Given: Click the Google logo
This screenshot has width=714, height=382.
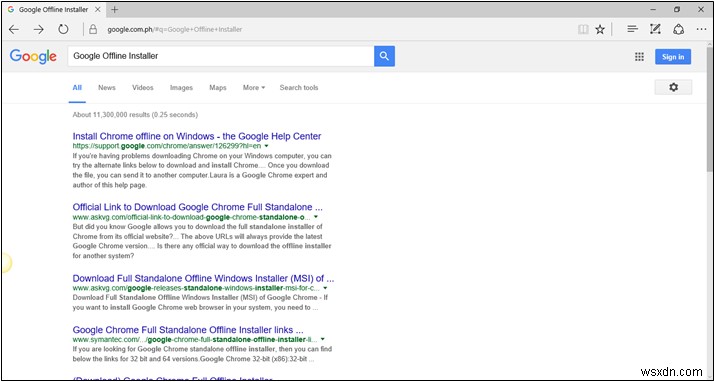Looking at the screenshot, I should [33, 56].
